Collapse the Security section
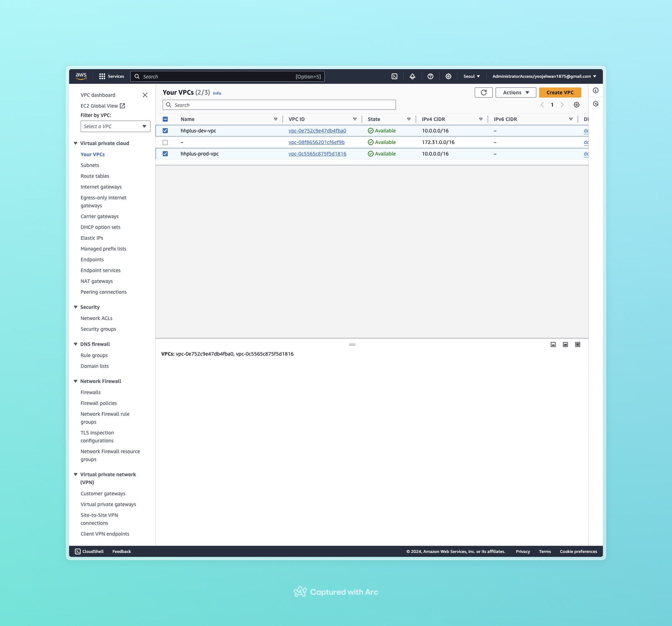 pyautogui.click(x=76, y=307)
